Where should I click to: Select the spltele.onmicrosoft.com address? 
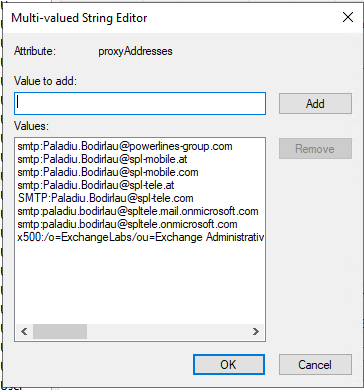(x=127, y=224)
